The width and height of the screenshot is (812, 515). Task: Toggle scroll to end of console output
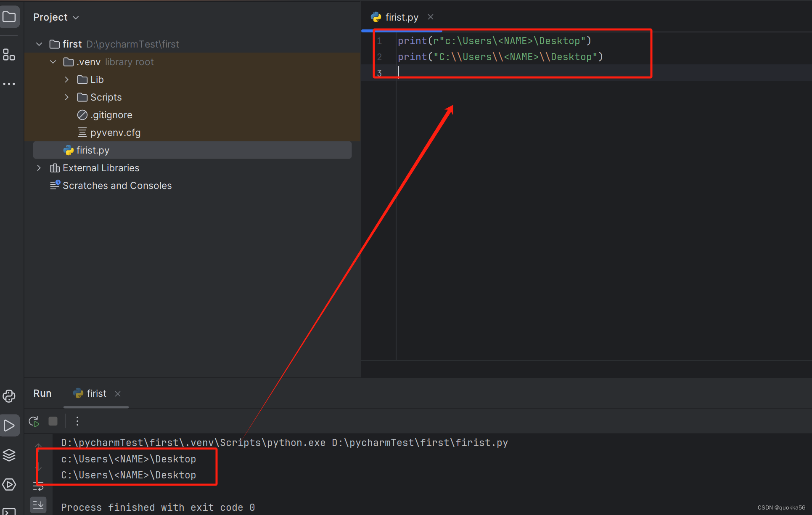[38, 504]
